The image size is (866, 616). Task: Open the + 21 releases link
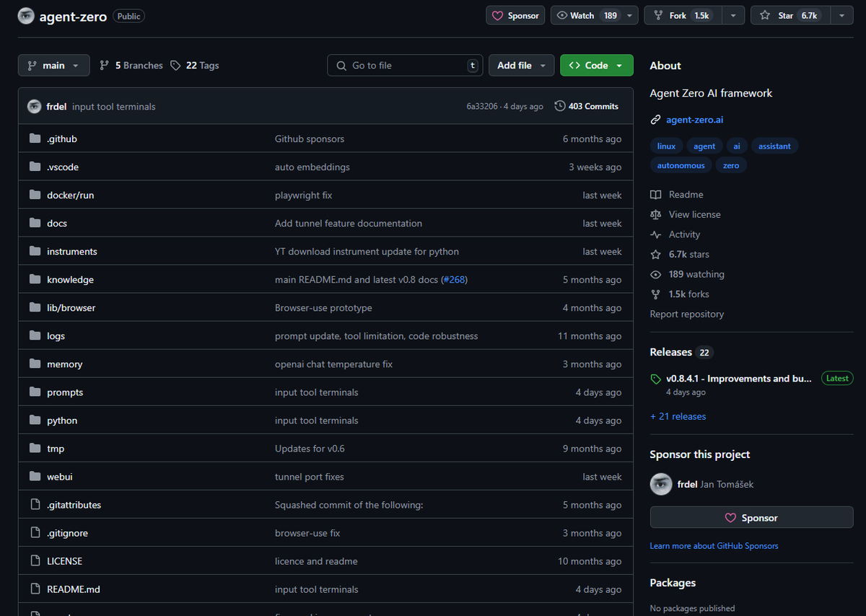[678, 416]
